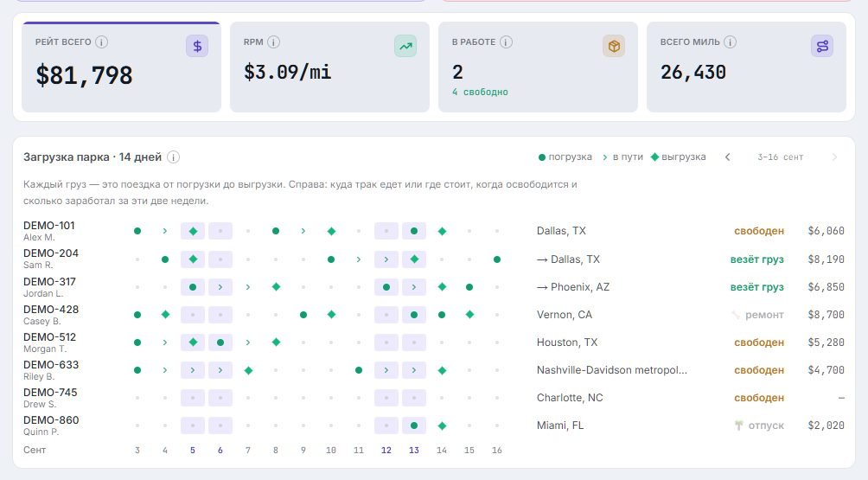Click the $3.09/mi RPM value
Image resolution: width=868 pixels, height=480 pixels.
287,72
